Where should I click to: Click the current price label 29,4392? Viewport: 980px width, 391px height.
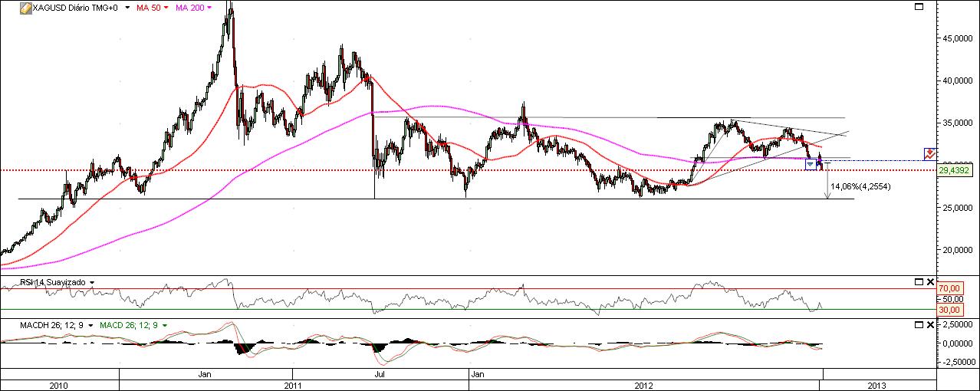point(955,170)
